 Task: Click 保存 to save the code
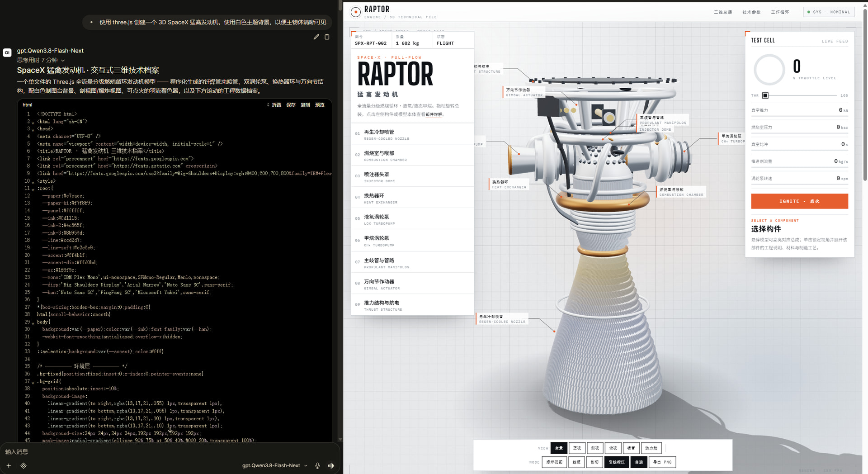[291, 105]
